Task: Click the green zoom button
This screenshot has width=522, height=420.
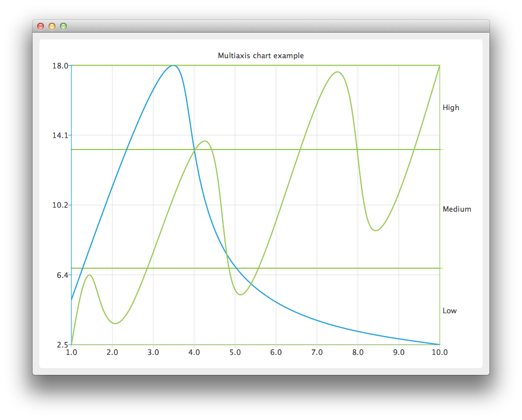Action: coord(64,26)
